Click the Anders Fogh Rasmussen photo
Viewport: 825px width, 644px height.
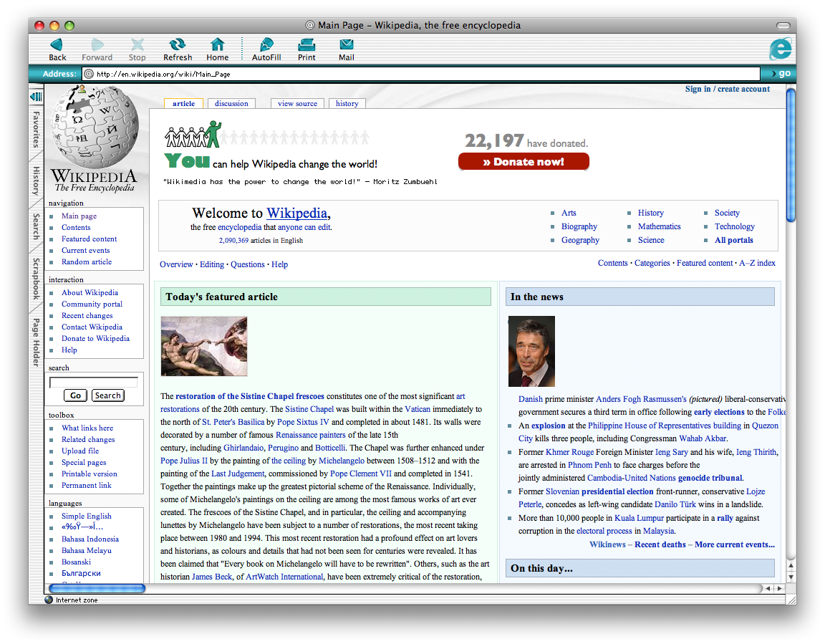click(x=531, y=352)
